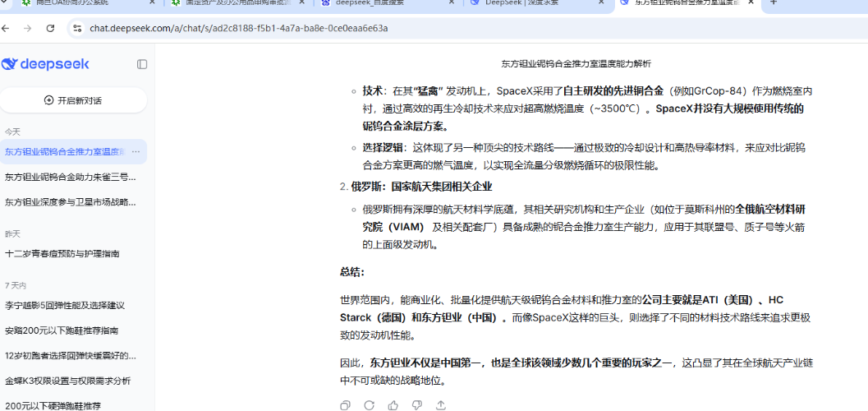Open chat 十二岁青春痘预防与护理指南
The height and width of the screenshot is (411, 868).
(62, 254)
